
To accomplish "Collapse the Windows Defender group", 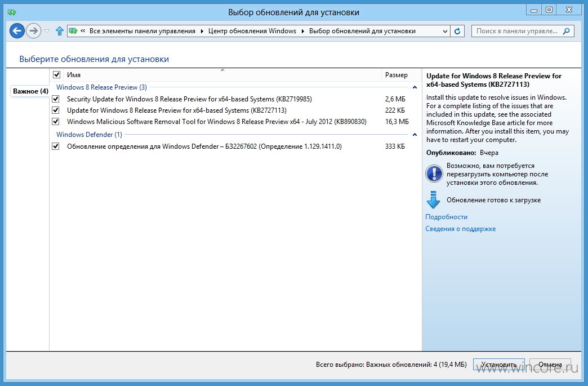I will (x=415, y=135).
